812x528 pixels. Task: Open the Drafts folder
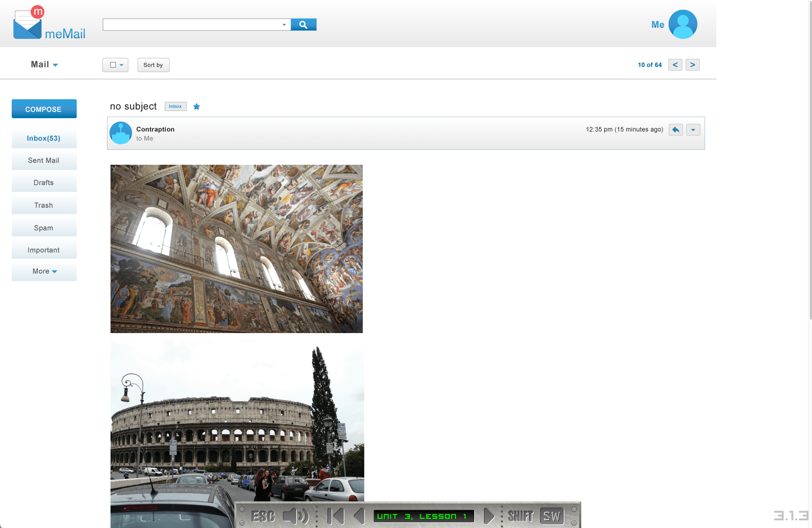tap(44, 183)
